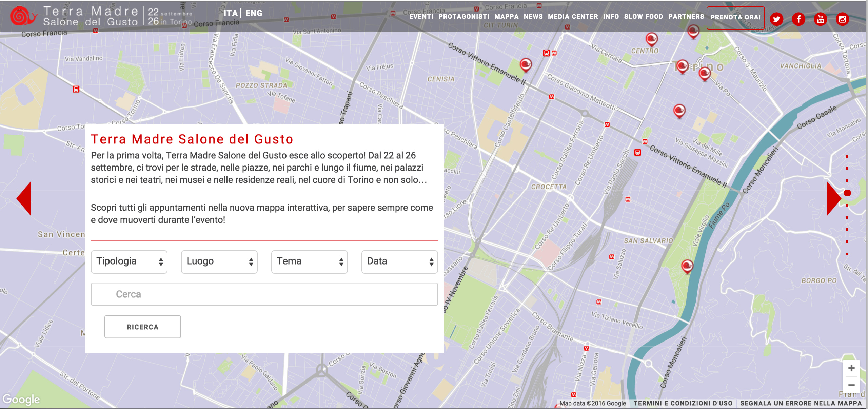Go to next slide with right red arrow
This screenshot has width=868, height=409.
834,198
